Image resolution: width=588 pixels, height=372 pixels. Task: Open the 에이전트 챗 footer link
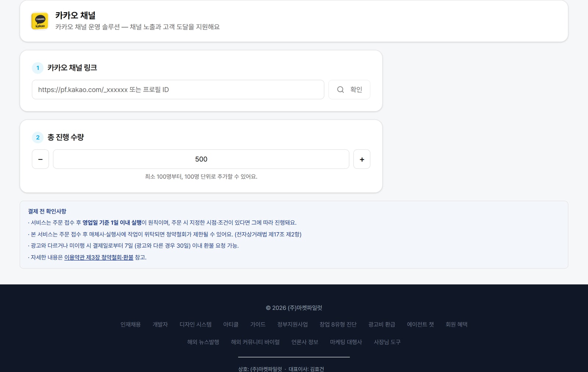point(420,324)
